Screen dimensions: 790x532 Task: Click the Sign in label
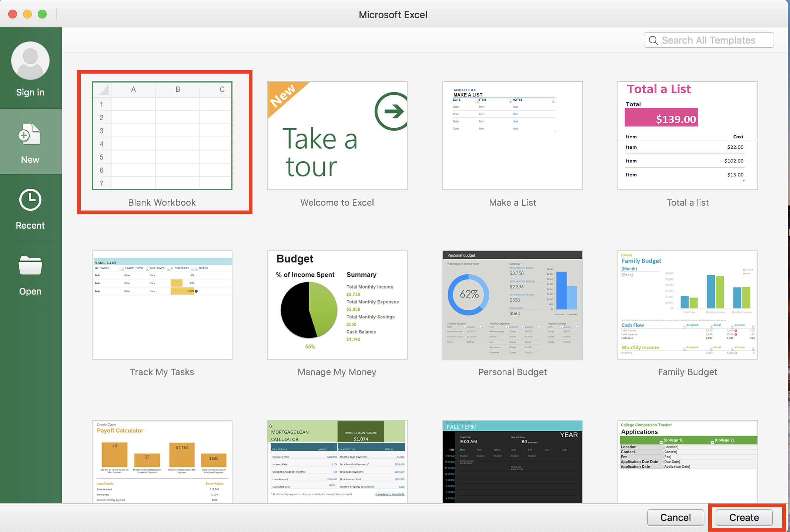[30, 92]
